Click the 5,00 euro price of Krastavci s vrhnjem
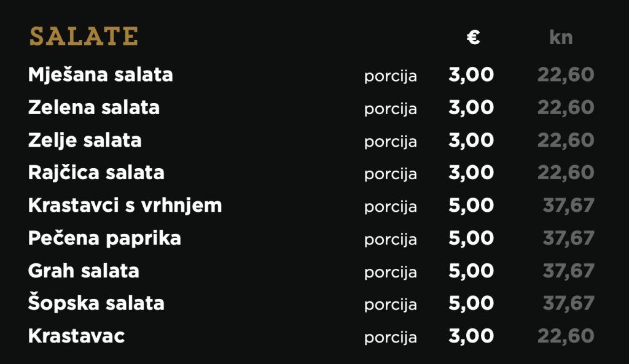 pyautogui.click(x=471, y=206)
